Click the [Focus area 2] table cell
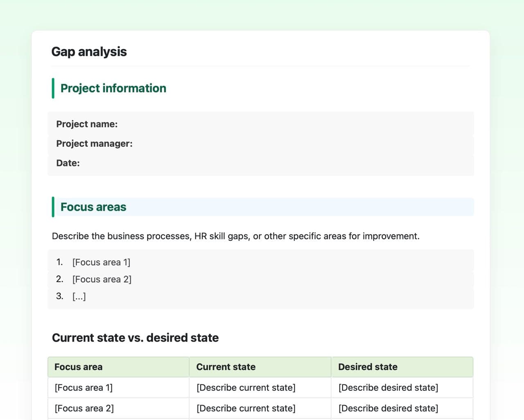The image size is (524, 420). pos(84,408)
